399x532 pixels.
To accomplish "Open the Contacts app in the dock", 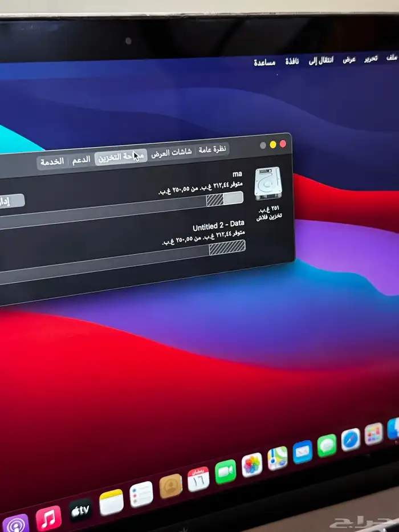I will 170,486.
